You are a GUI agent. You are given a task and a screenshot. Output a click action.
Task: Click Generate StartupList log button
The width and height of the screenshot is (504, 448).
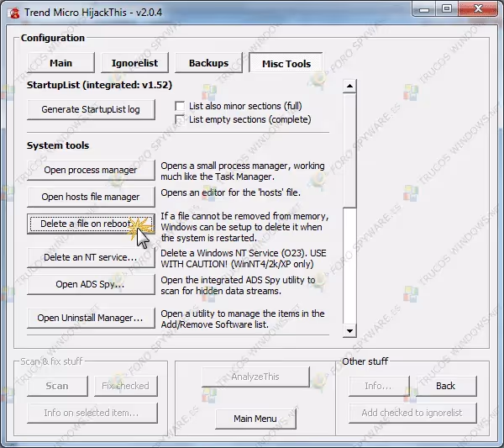(x=91, y=109)
